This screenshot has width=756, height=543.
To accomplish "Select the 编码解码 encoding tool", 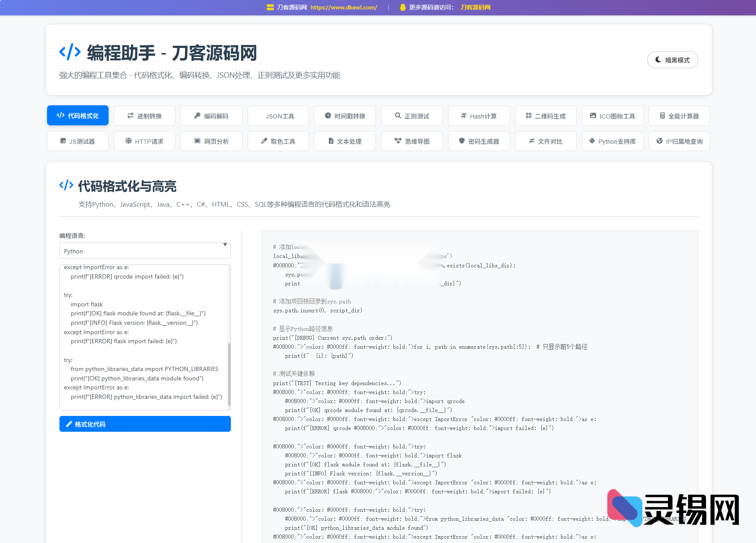I will coord(211,116).
